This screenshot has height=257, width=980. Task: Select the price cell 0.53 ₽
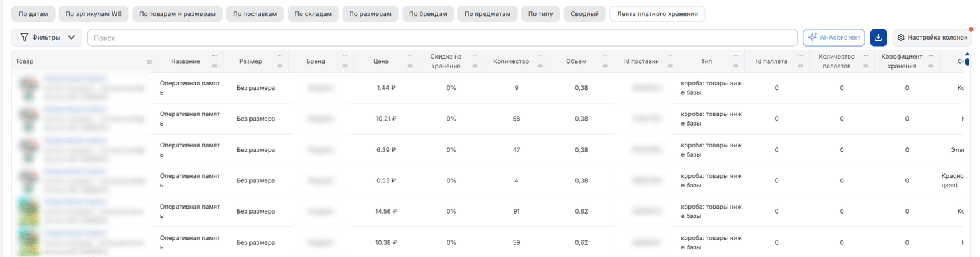pyautogui.click(x=387, y=180)
